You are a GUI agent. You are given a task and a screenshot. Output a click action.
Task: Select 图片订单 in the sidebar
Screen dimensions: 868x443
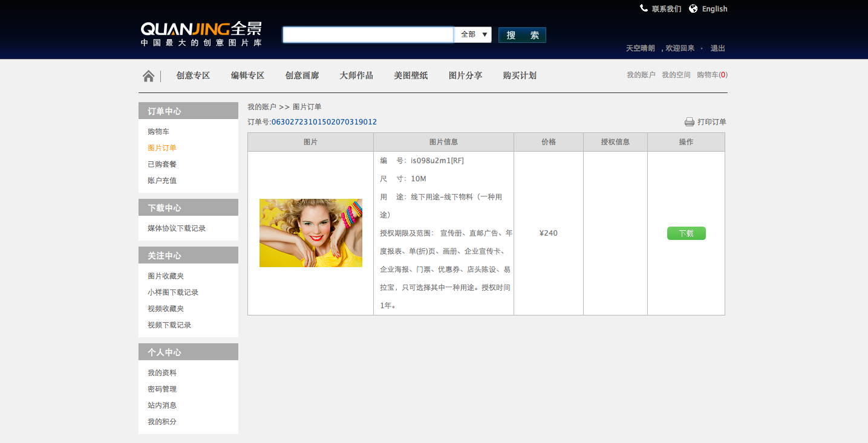(x=162, y=148)
